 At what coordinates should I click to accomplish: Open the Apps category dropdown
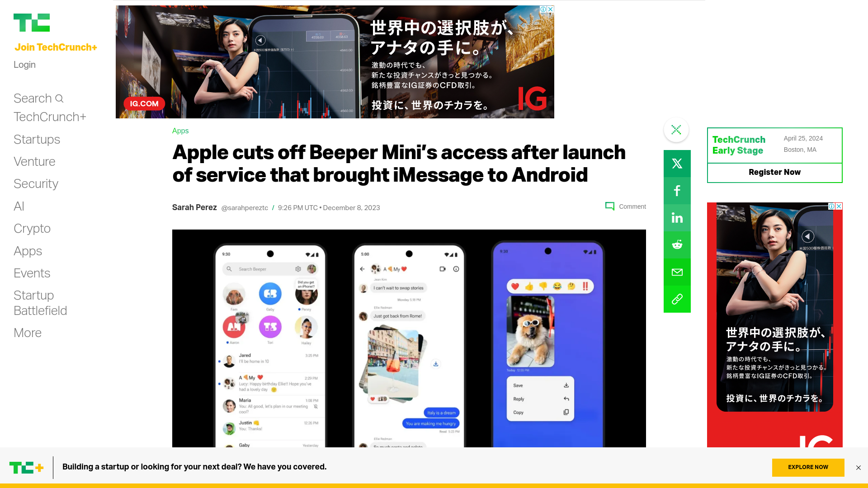coord(28,250)
